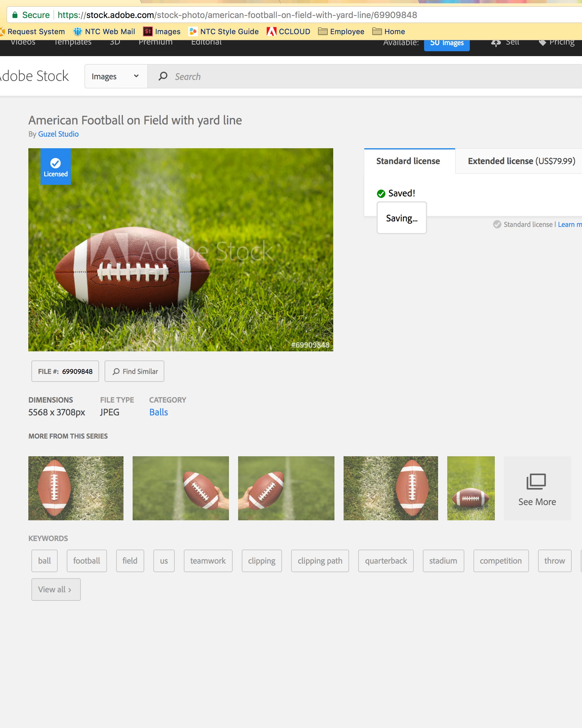Viewport: 582px width, 728px height.
Task: Select the us keyword tag
Action: coord(164,561)
